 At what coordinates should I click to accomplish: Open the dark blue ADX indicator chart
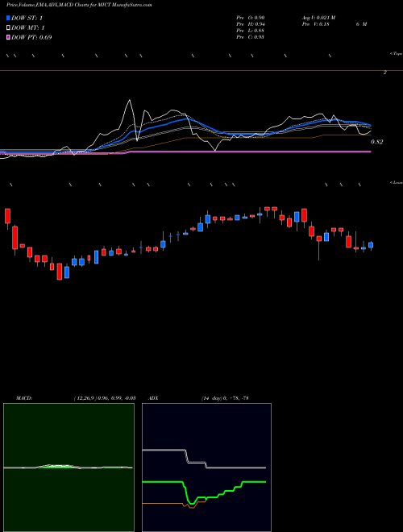click(206, 468)
